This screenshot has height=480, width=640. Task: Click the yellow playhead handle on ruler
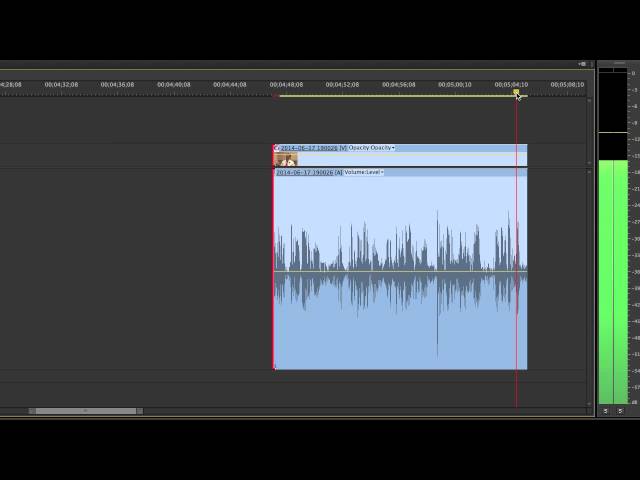(516, 92)
